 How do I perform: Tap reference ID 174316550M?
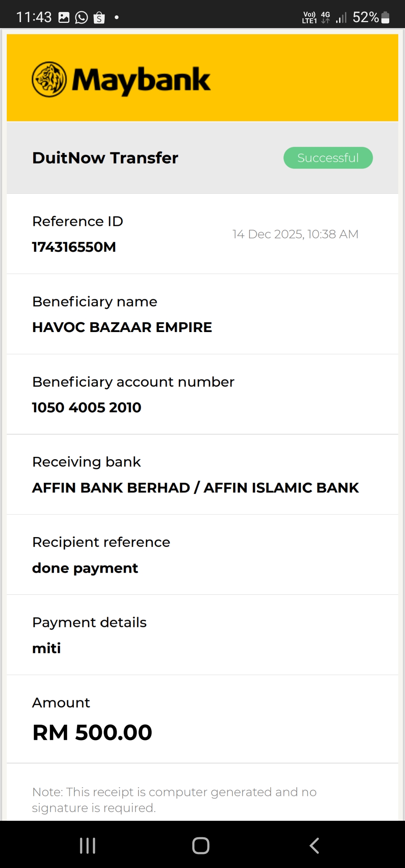click(74, 247)
